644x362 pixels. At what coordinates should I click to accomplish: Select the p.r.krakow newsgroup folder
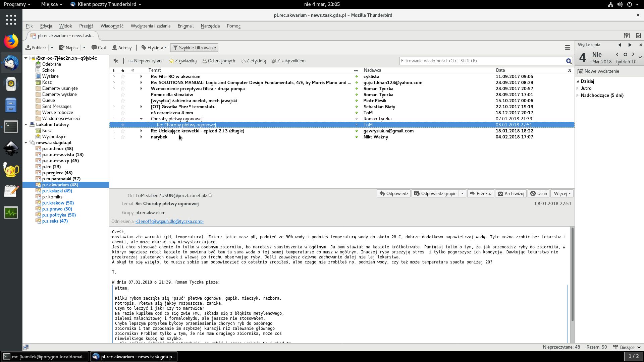click(x=58, y=203)
